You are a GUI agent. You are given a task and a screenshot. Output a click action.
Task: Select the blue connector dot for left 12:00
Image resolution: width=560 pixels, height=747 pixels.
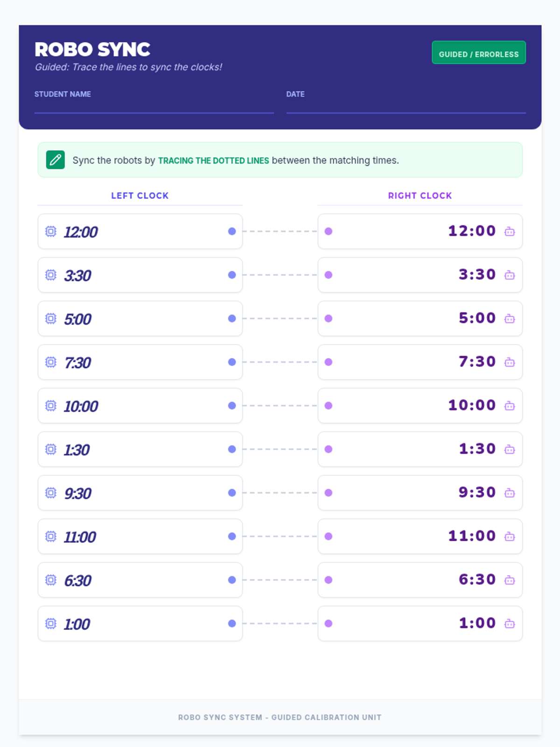click(232, 232)
